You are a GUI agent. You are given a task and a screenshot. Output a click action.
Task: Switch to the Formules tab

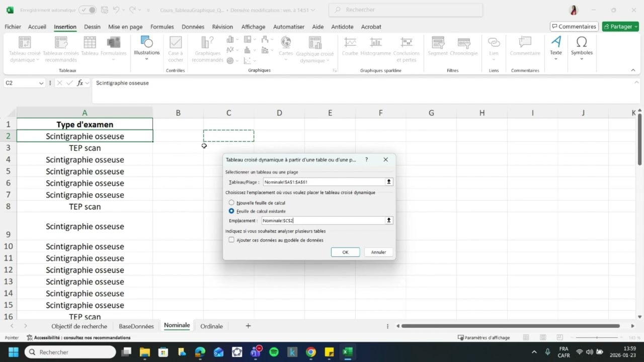[162, 27]
